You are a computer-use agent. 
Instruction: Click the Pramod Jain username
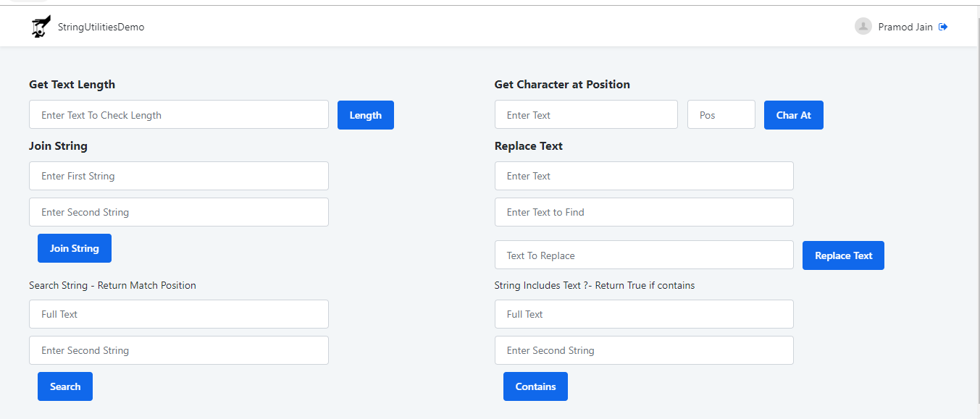click(905, 27)
